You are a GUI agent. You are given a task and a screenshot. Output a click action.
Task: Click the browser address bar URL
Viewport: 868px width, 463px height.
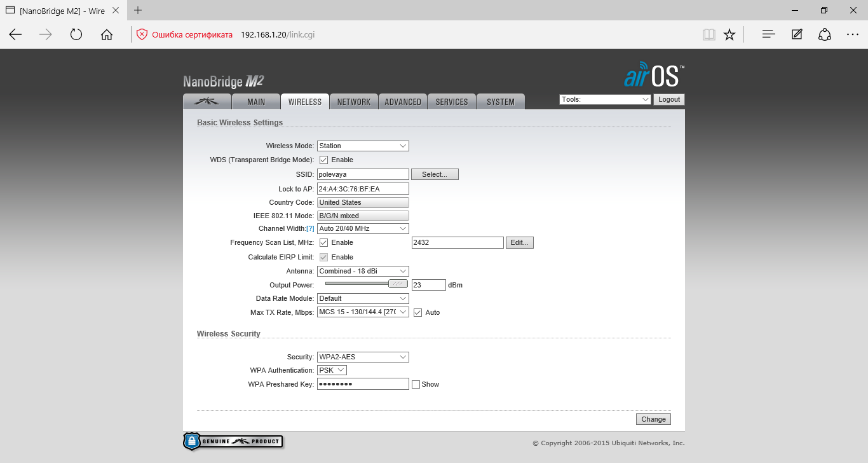click(x=278, y=34)
